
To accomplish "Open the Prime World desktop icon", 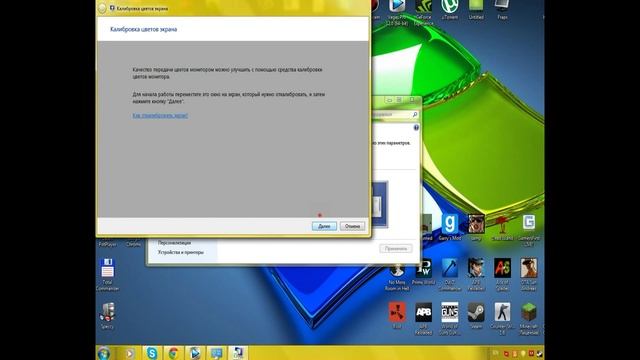I will coord(423,271).
